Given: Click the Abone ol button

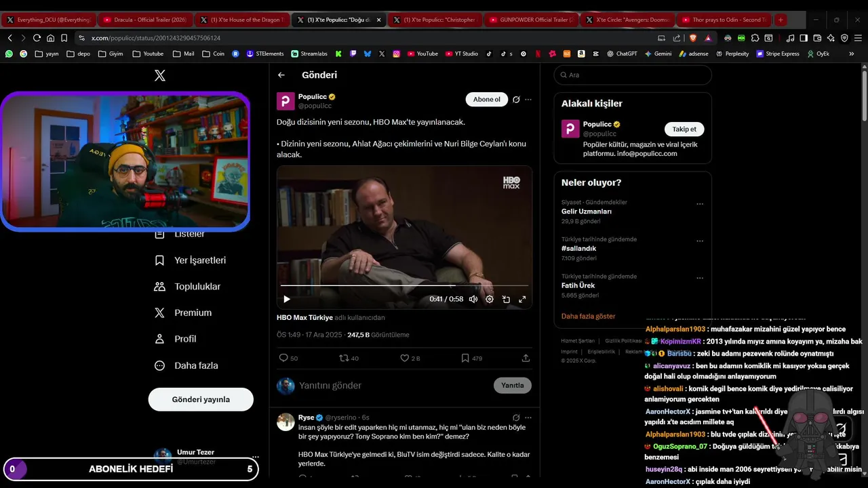Looking at the screenshot, I should 486,100.
